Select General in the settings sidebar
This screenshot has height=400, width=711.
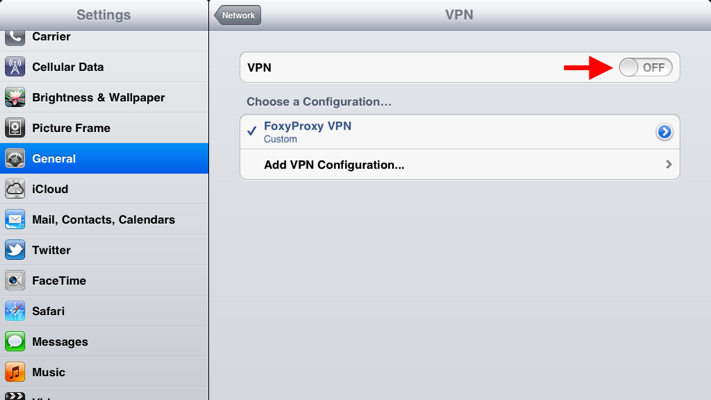[104, 158]
